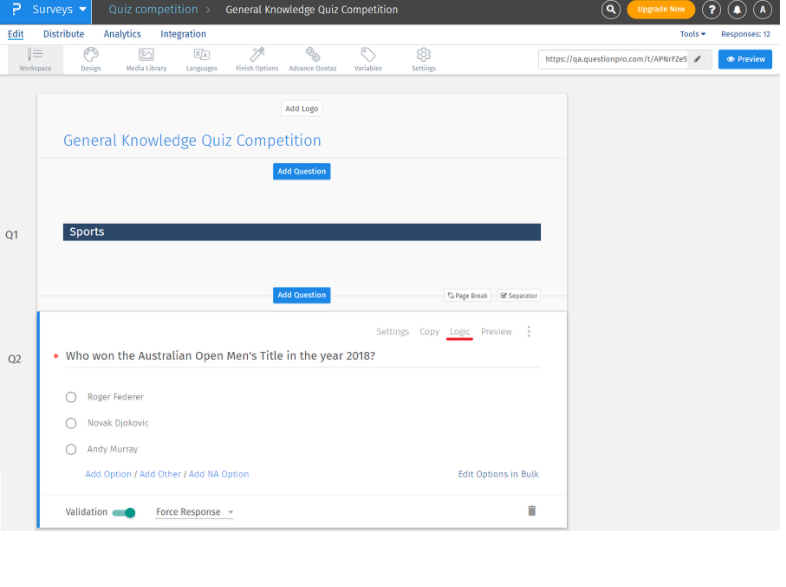
Task: Preview question Q2
Action: [496, 331]
